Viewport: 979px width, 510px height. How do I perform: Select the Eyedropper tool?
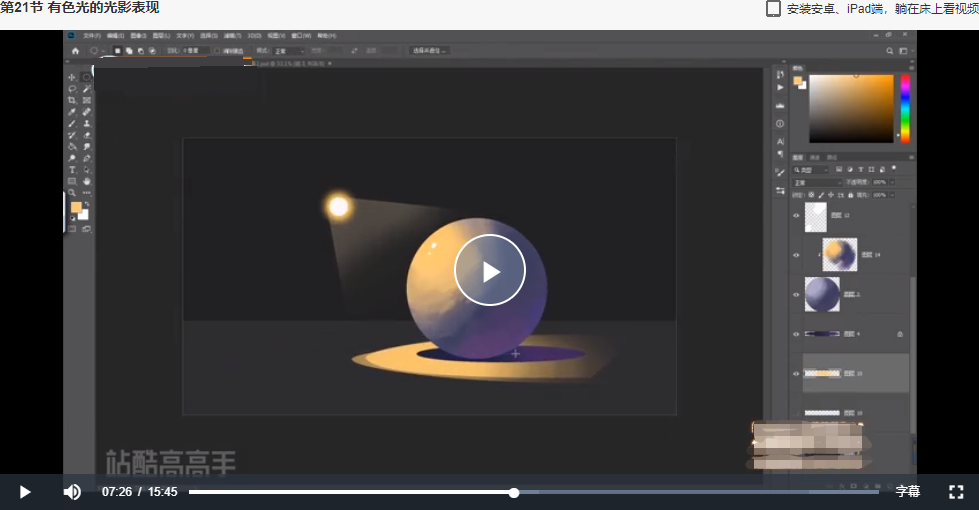(72, 112)
